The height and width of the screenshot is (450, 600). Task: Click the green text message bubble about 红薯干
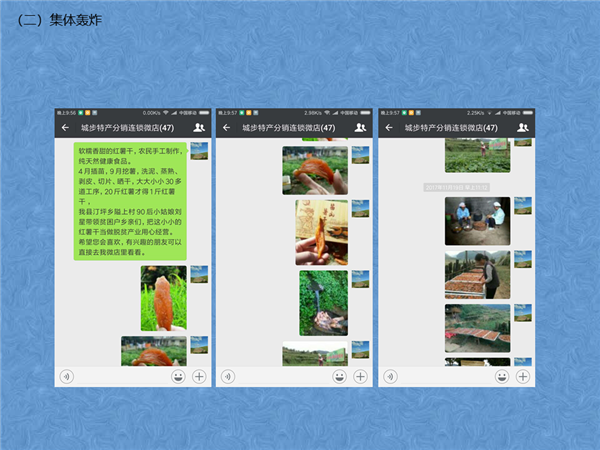coord(130,201)
